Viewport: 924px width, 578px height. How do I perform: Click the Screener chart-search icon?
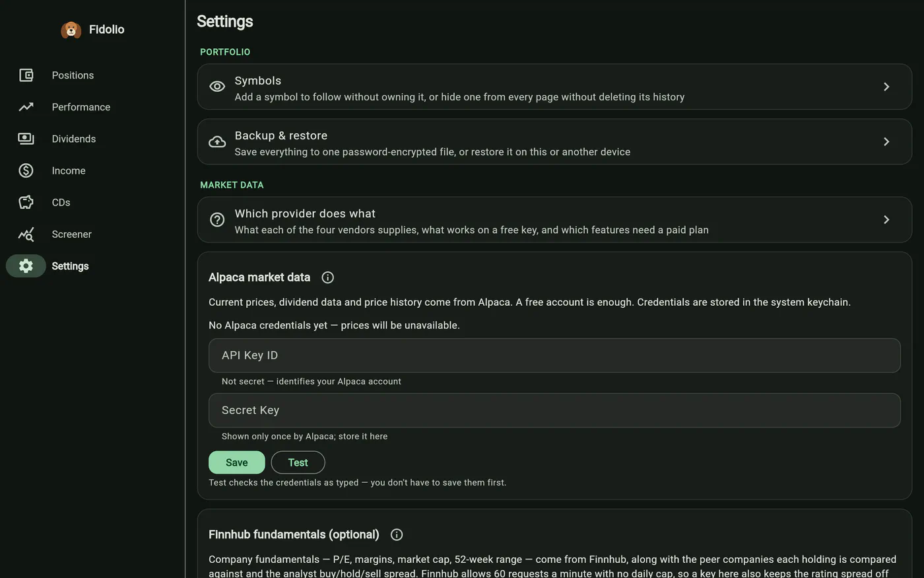pyautogui.click(x=26, y=234)
